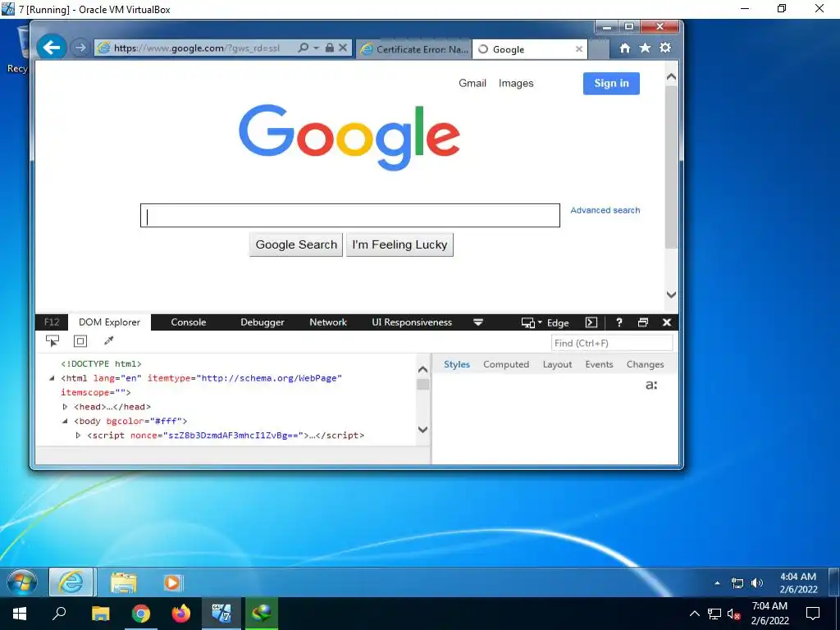The image size is (840, 630).
Task: Open Firefox from host taskbar
Action: (181, 614)
